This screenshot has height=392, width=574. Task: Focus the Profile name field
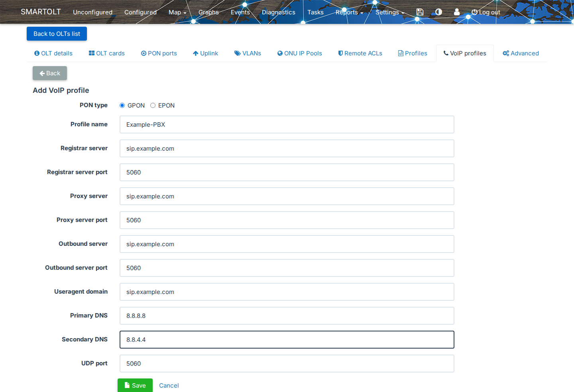point(287,125)
